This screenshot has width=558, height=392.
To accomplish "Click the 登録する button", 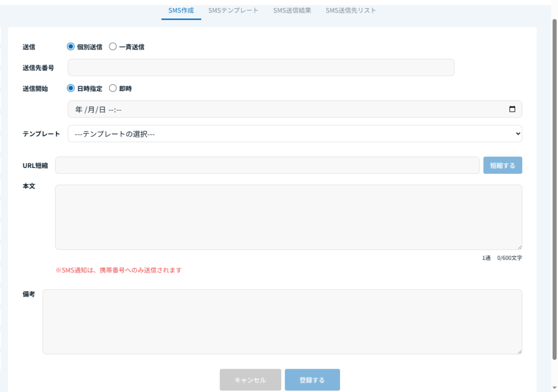I will point(312,380).
